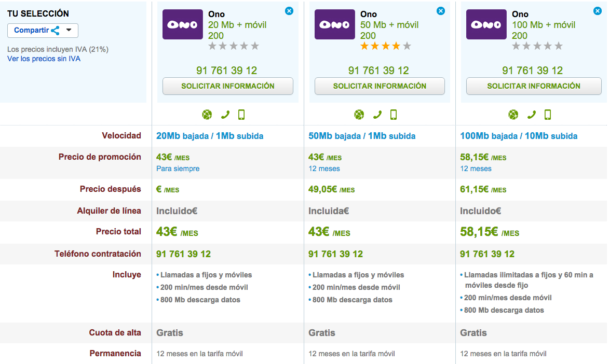Click the 58,15€ /MES total price
This screenshot has height=364, width=609.
click(490, 232)
